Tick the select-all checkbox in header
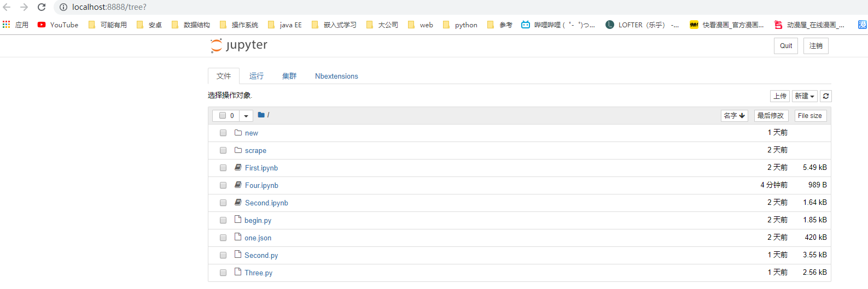Viewport: 868px width, 289px height. point(223,115)
